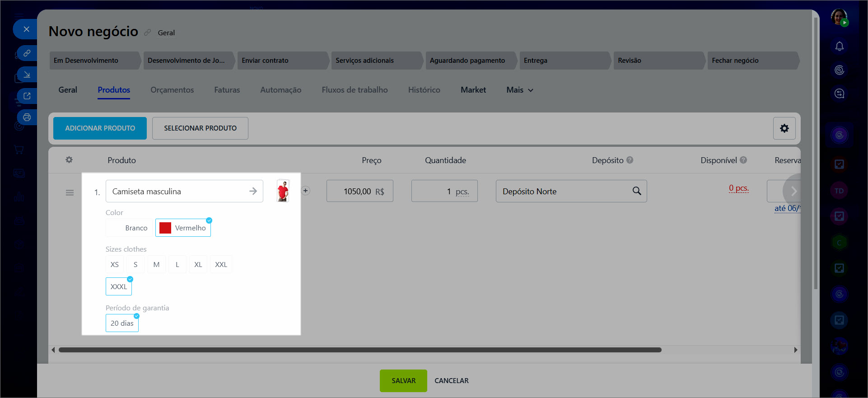Open the pcs. unit selector
Image resolution: width=868 pixels, height=398 pixels.
point(462,192)
